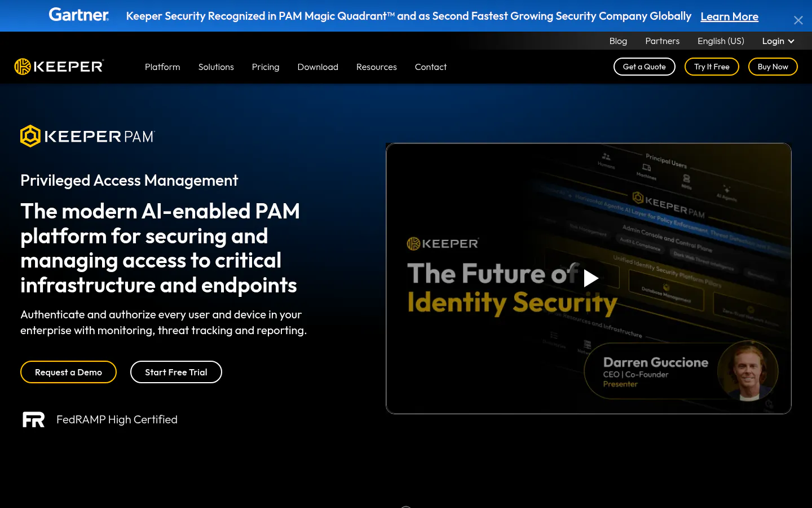Open the Platform menu
Screen dimensions: 812x508
point(162,67)
